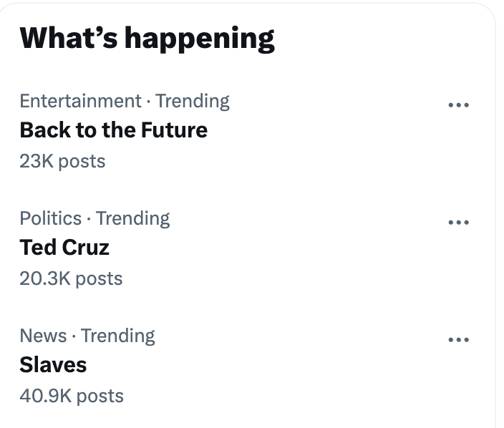Click blank area below 40.9K posts
The width and height of the screenshot is (504, 428).
215,417
